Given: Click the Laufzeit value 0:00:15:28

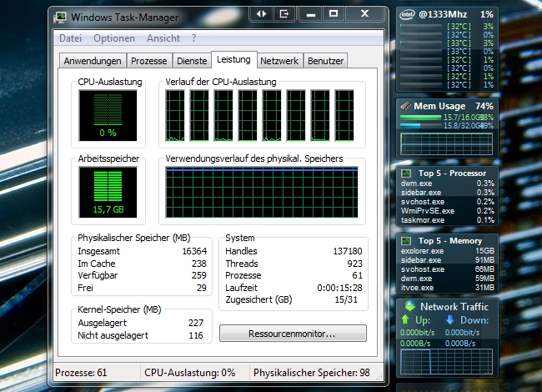Looking at the screenshot, I should [x=339, y=288].
